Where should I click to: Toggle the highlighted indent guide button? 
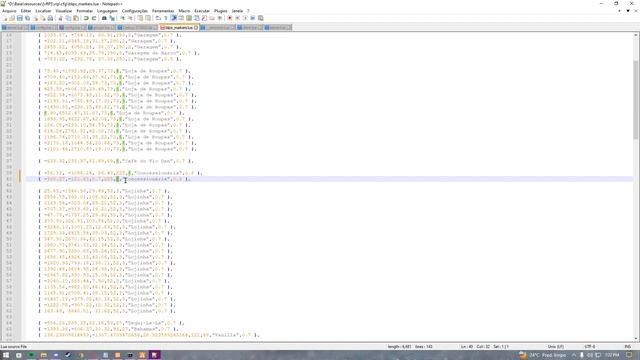(173, 18)
